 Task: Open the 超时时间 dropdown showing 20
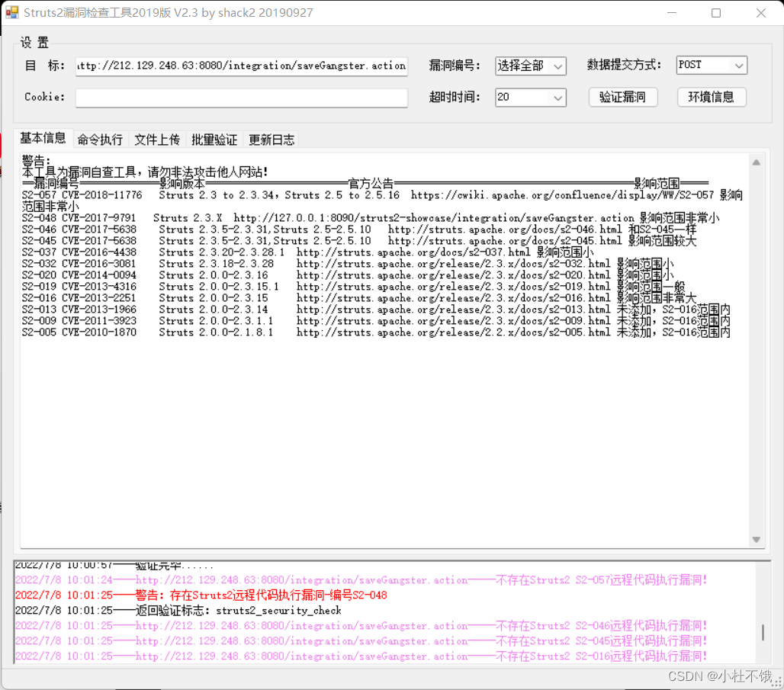click(x=531, y=98)
